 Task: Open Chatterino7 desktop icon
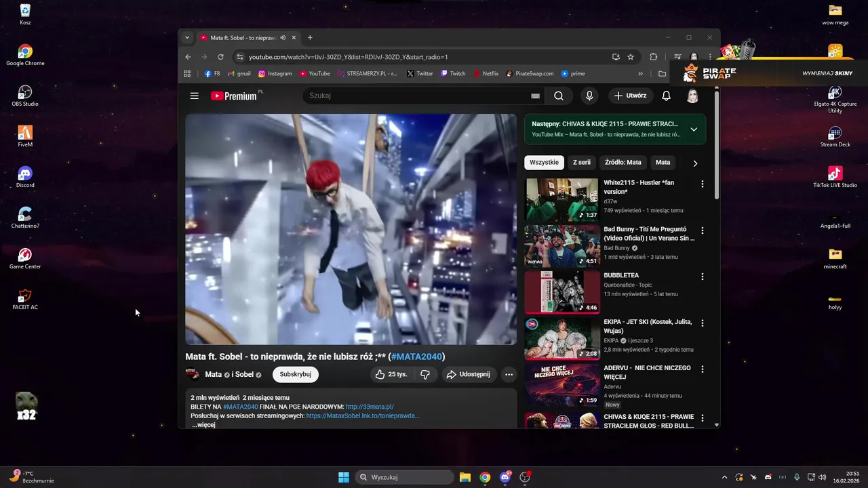(25, 218)
